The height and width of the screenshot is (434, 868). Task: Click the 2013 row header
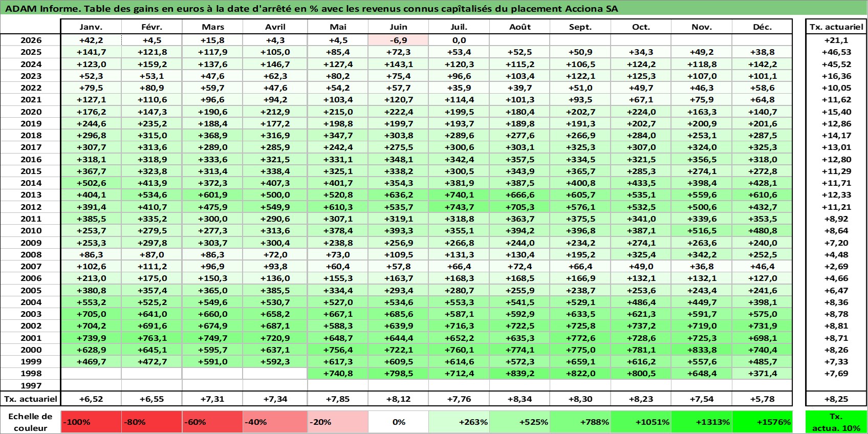31,195
